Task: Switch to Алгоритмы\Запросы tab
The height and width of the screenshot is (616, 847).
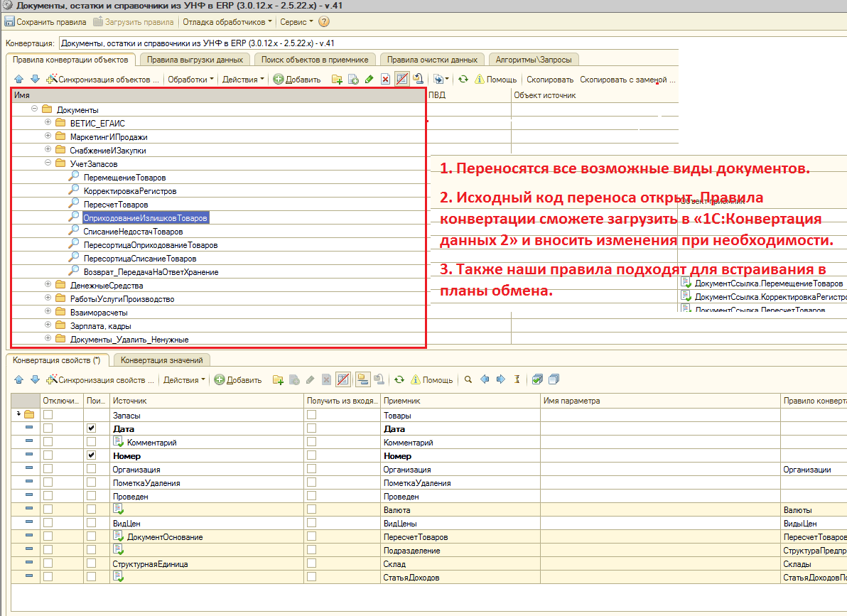Action: [x=534, y=60]
